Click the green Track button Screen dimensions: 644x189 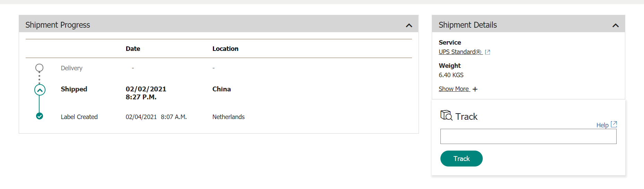(461, 159)
